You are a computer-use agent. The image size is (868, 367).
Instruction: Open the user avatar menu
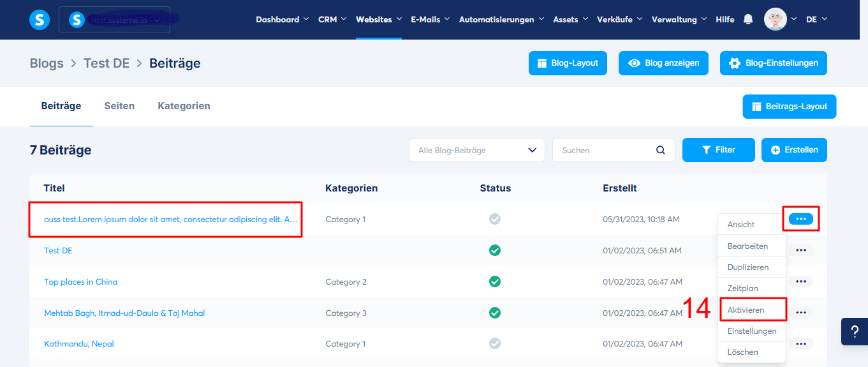(776, 19)
